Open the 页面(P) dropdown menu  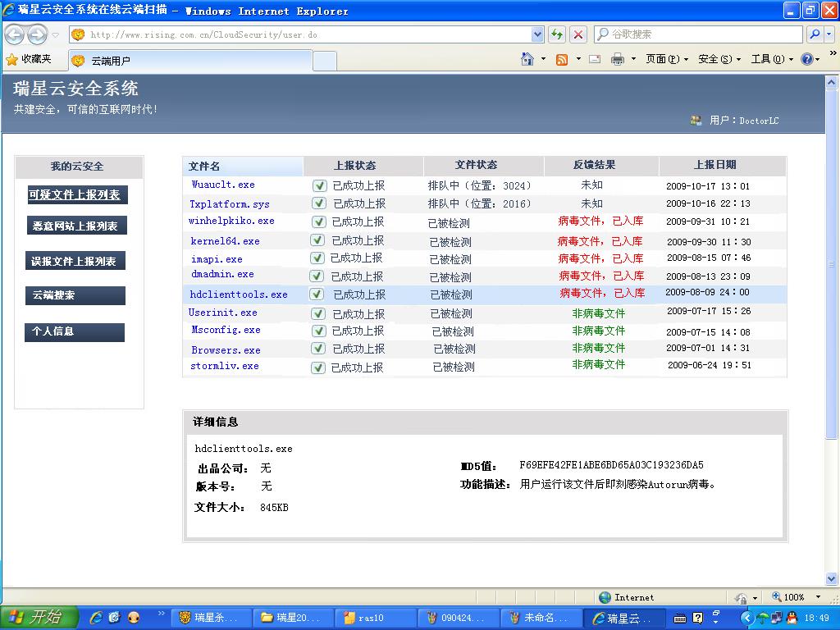point(666,59)
